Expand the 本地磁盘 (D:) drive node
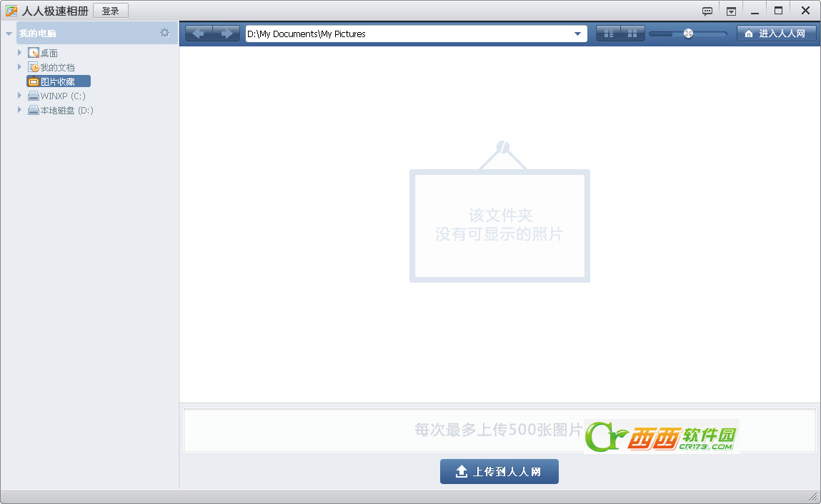Image resolution: width=821 pixels, height=504 pixels. click(x=19, y=109)
